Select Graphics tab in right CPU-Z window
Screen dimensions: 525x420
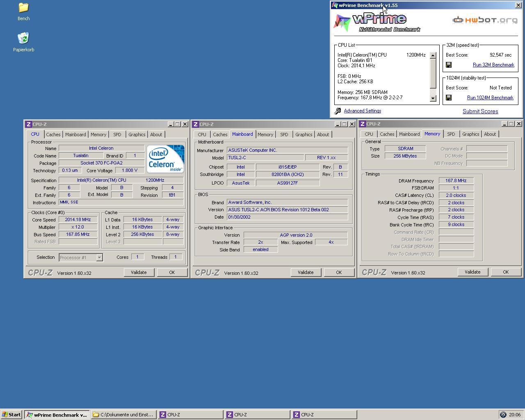[470, 134]
